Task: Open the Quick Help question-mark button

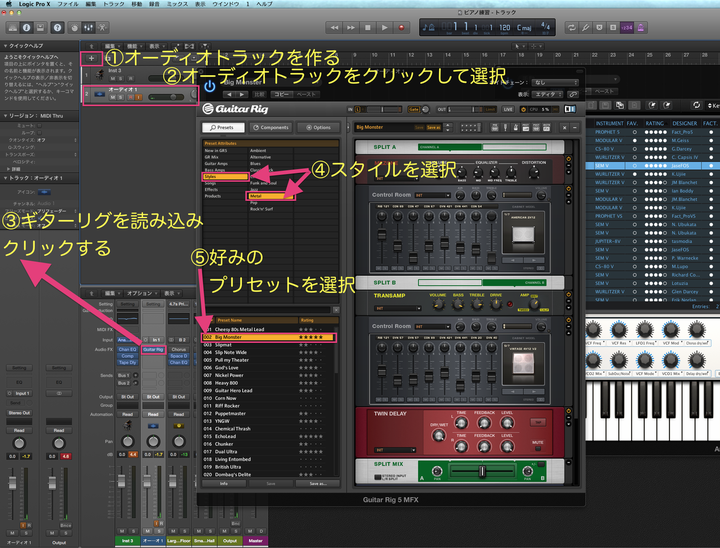Action: [x=57, y=28]
